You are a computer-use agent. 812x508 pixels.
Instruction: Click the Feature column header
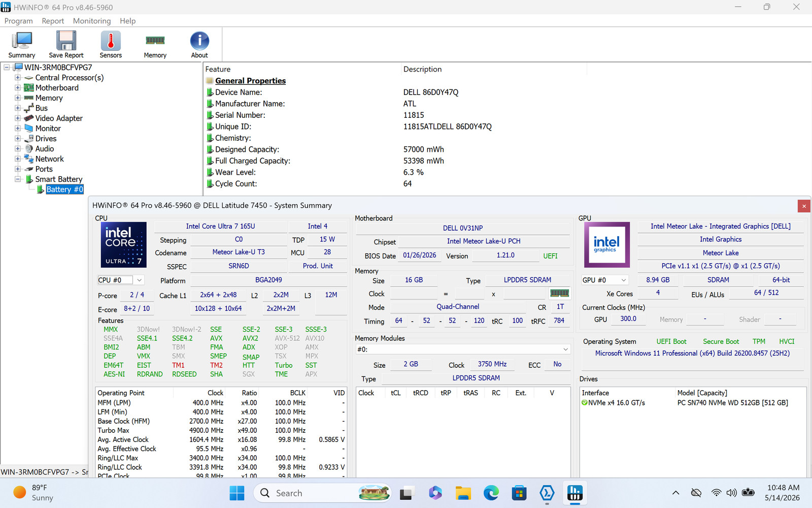[x=218, y=69]
